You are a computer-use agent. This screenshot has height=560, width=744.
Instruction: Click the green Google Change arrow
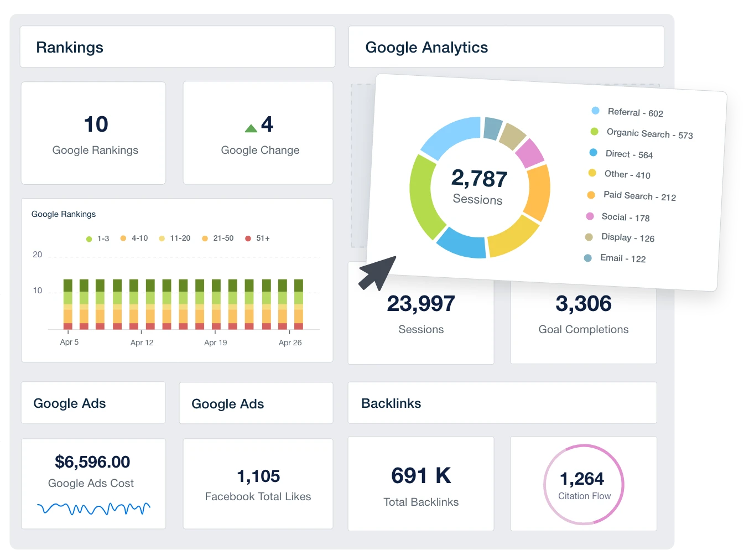pos(251,127)
